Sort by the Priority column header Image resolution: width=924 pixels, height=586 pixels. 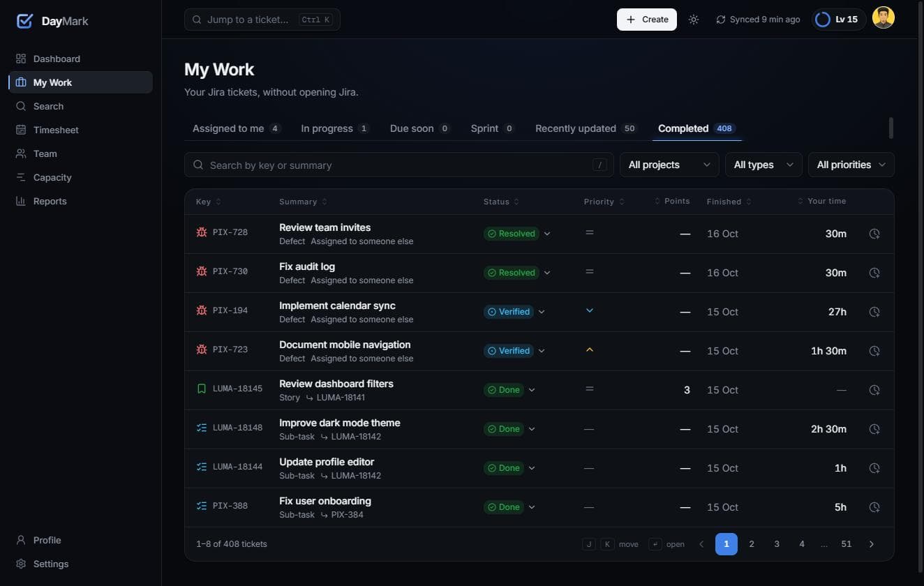604,202
